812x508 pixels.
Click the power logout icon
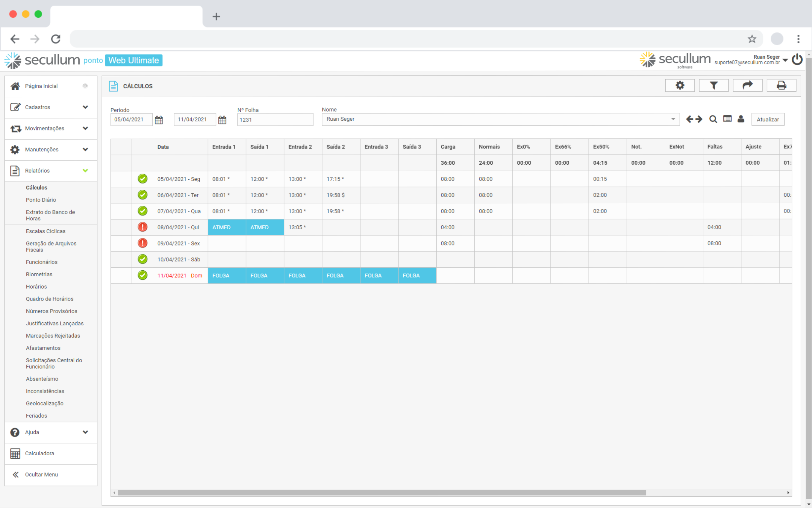797,60
